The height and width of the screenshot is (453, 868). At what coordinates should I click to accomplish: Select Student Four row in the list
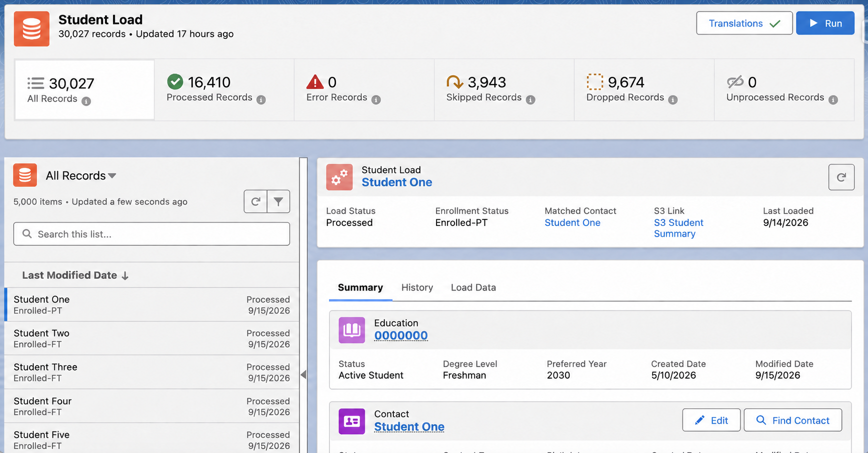[152, 406]
